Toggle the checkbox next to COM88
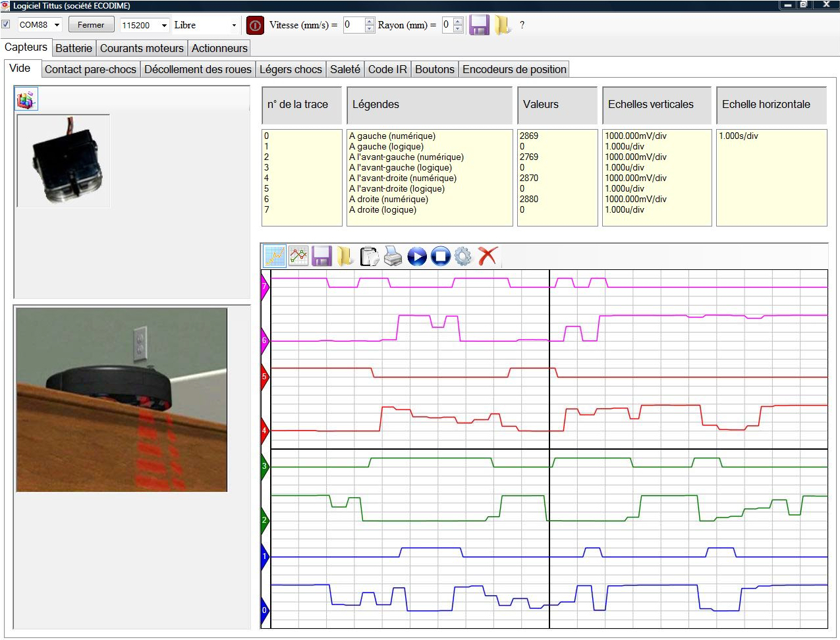 6,24
